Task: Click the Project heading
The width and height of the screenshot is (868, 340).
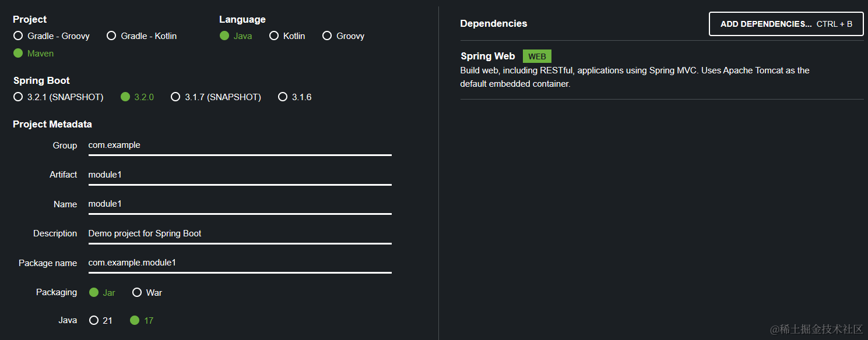Action: pos(30,20)
